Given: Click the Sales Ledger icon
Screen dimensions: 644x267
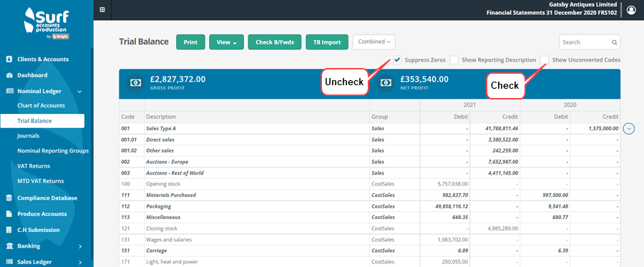Looking at the screenshot, I should click(x=9, y=262).
